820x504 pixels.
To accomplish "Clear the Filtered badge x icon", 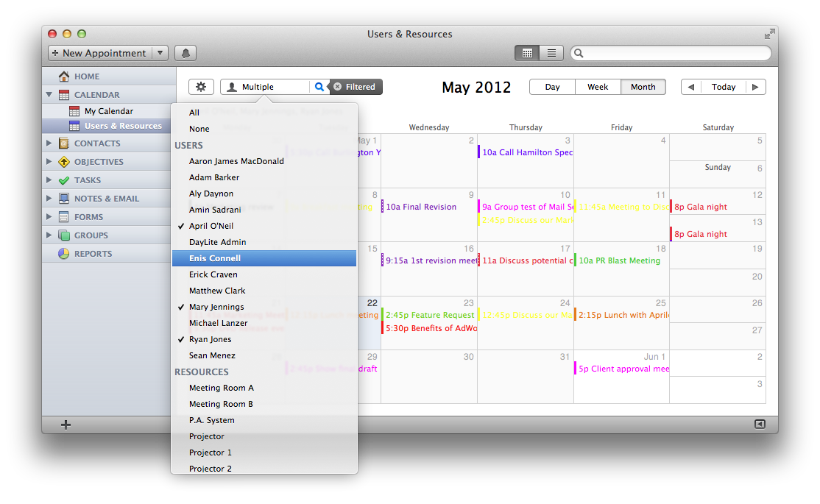I will pyautogui.click(x=338, y=87).
